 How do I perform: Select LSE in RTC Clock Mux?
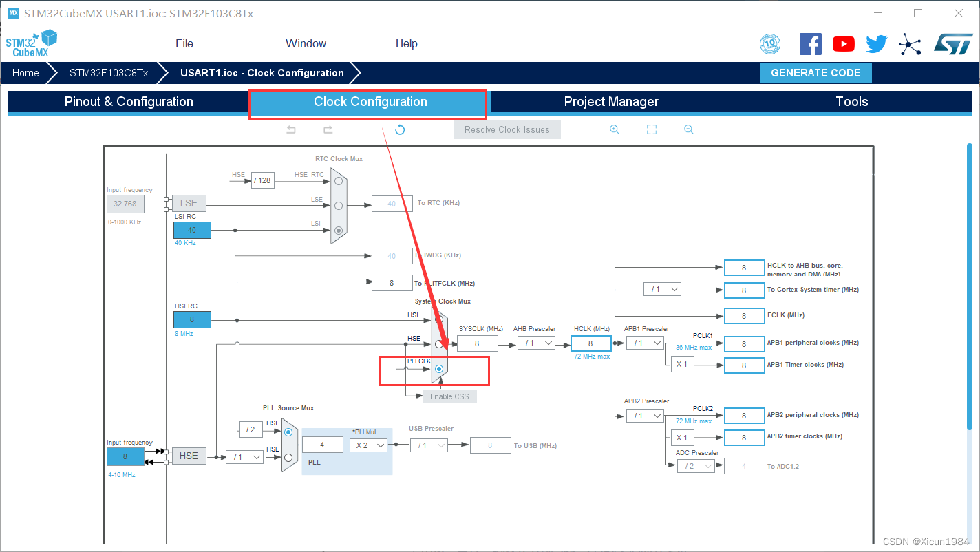(338, 205)
